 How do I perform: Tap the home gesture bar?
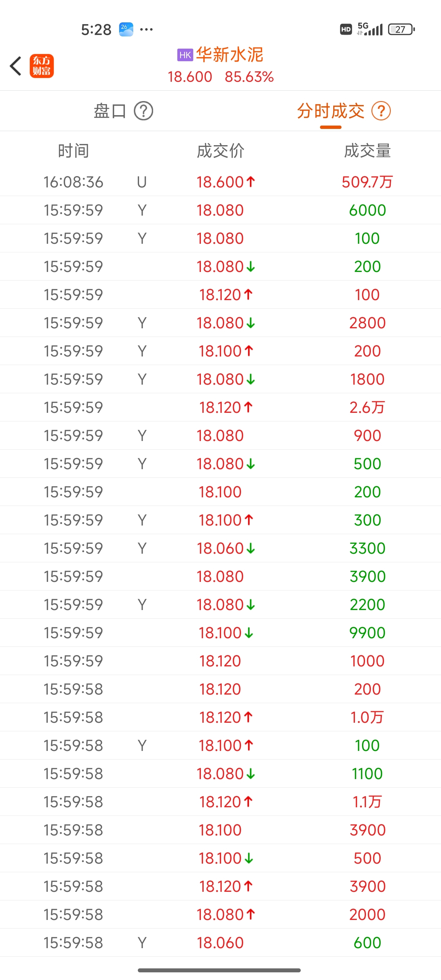pos(220,970)
